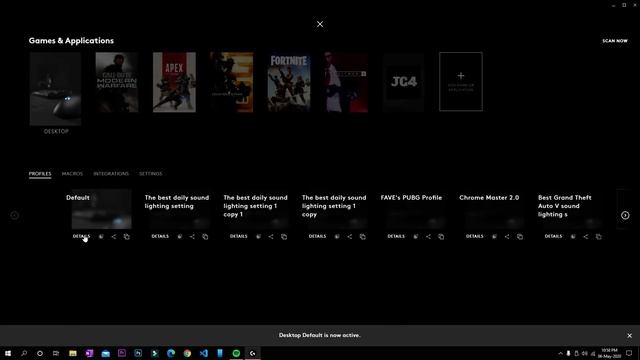Select the Apex Legends game thumbnail
Viewport: 640px width, 360px height.
point(174,82)
